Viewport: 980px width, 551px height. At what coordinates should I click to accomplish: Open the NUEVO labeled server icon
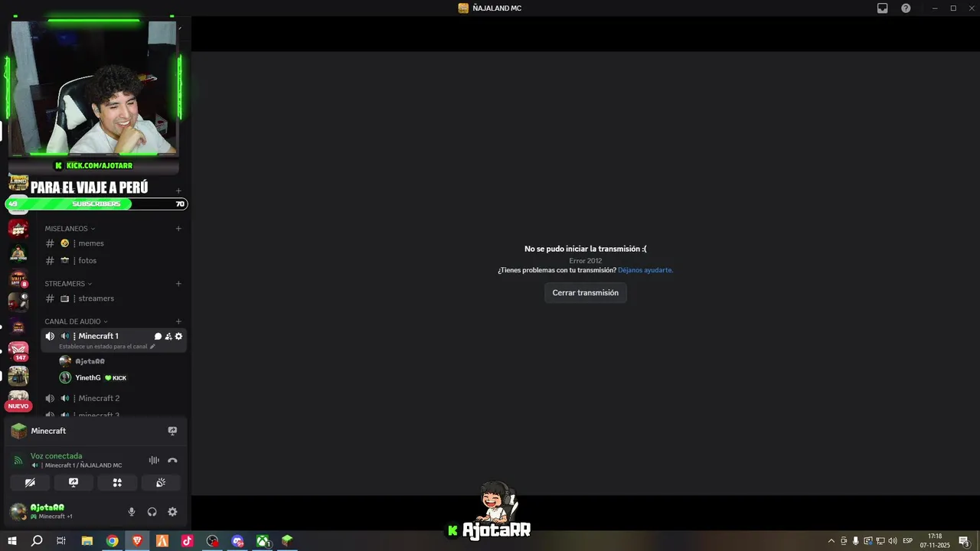click(x=18, y=401)
